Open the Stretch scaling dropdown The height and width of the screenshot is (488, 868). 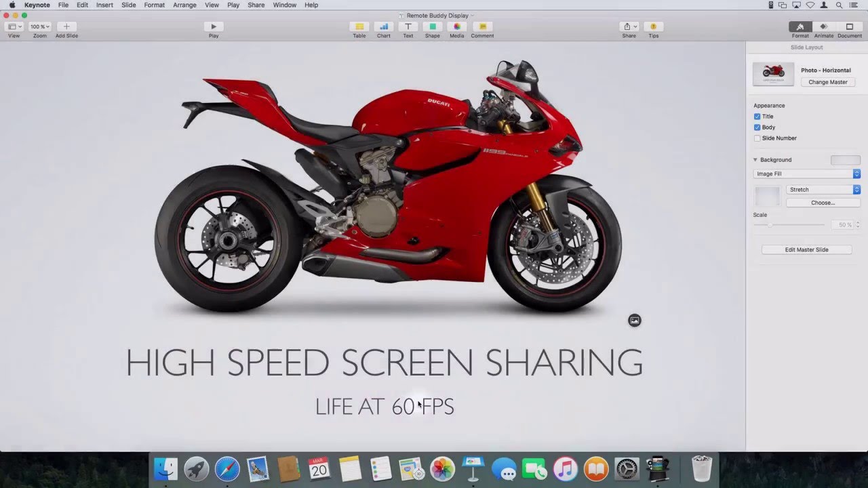point(823,190)
